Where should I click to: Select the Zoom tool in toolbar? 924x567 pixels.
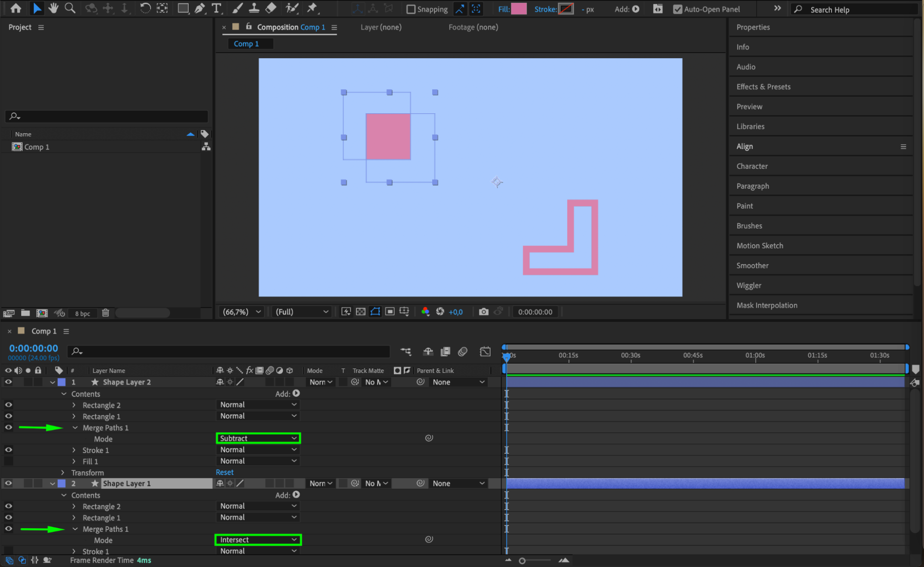(x=70, y=8)
